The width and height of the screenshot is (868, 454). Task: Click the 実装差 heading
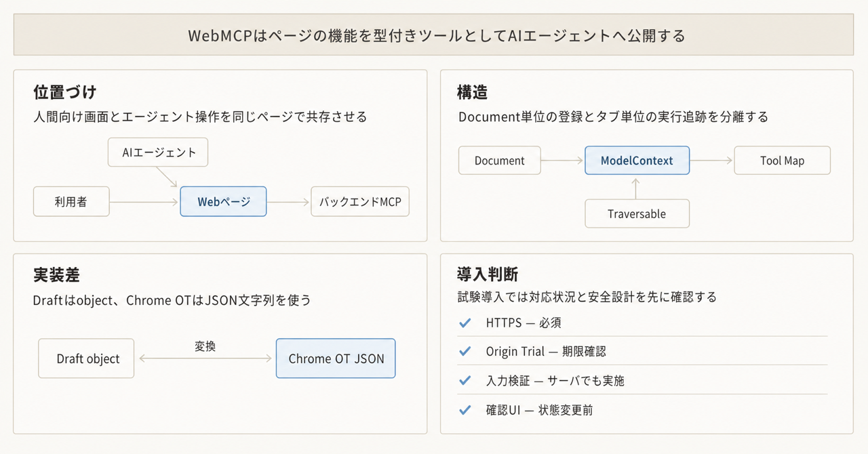pyautogui.click(x=57, y=275)
